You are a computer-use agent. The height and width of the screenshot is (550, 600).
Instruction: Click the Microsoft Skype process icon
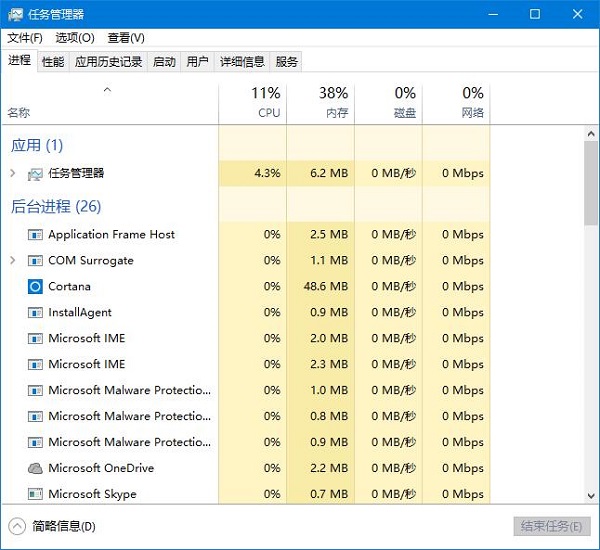pyautogui.click(x=35, y=494)
